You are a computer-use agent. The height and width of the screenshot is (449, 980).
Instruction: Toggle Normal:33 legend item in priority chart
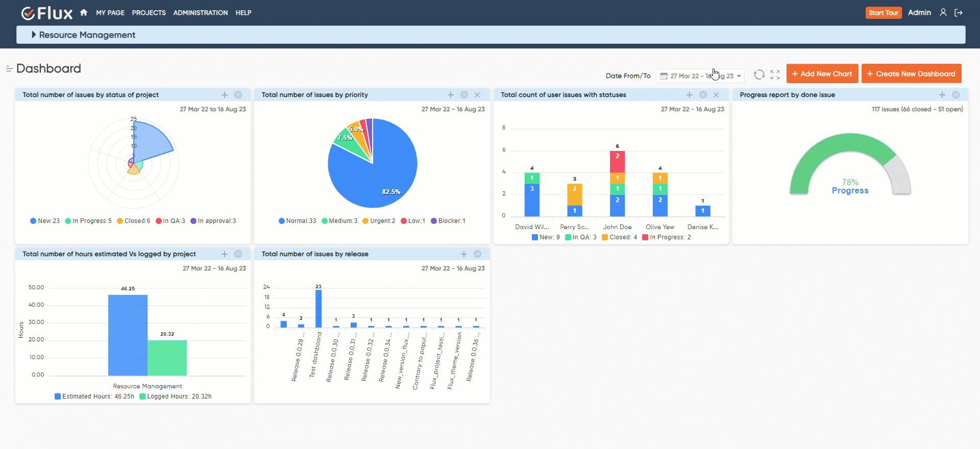[x=297, y=221]
